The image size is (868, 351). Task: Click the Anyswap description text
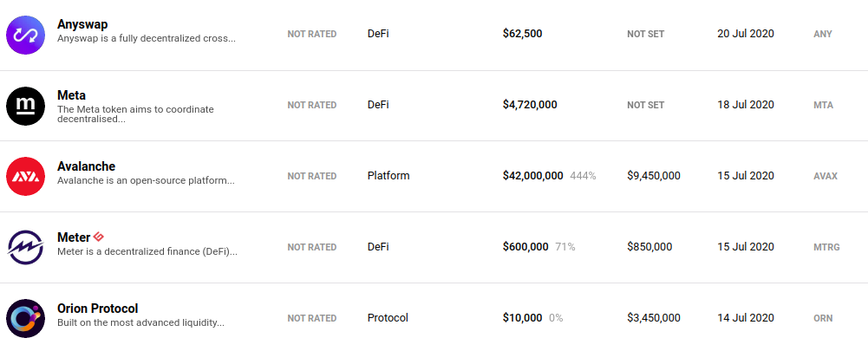(x=146, y=39)
